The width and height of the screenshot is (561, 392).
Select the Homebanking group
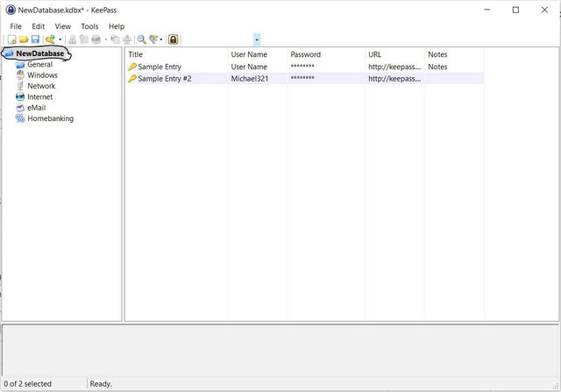pyautogui.click(x=51, y=118)
